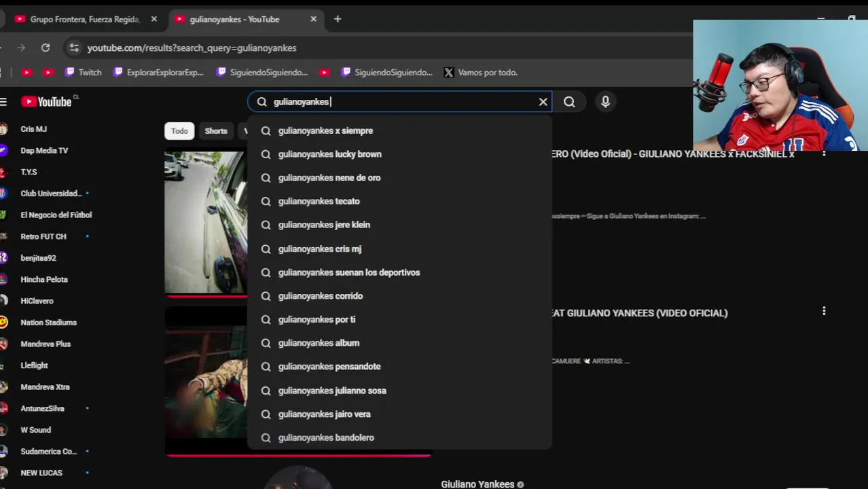Click the YouTube logo home link
The image size is (868, 489).
pyautogui.click(x=46, y=101)
